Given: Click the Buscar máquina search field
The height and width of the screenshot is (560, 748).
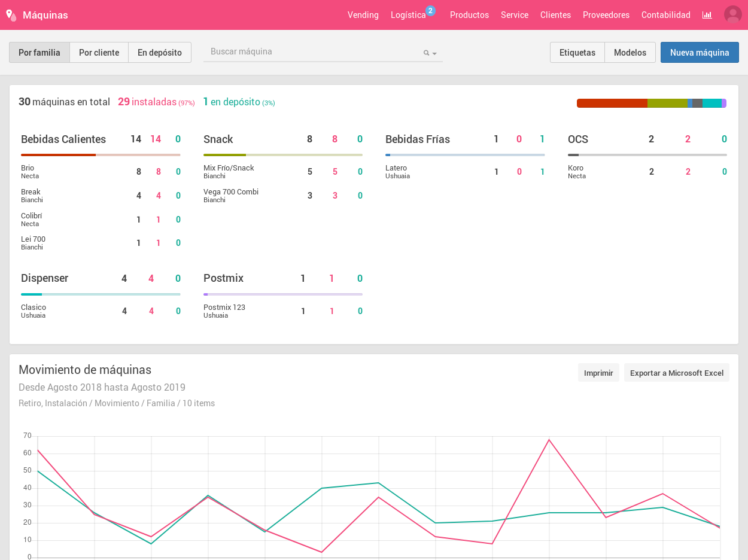Looking at the screenshot, I should pyautogui.click(x=311, y=52).
